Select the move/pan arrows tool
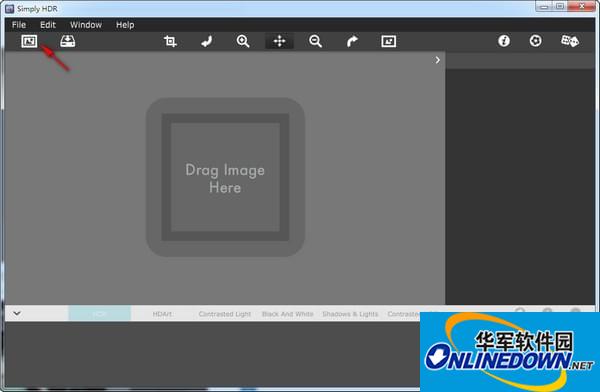The width and height of the screenshot is (600, 392). [x=279, y=41]
